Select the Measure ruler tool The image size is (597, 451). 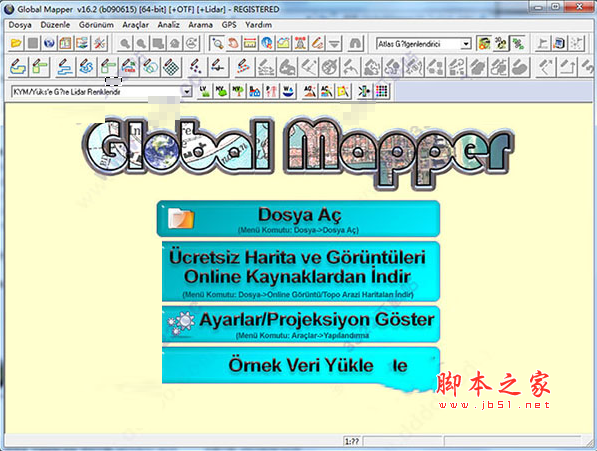tap(250, 43)
